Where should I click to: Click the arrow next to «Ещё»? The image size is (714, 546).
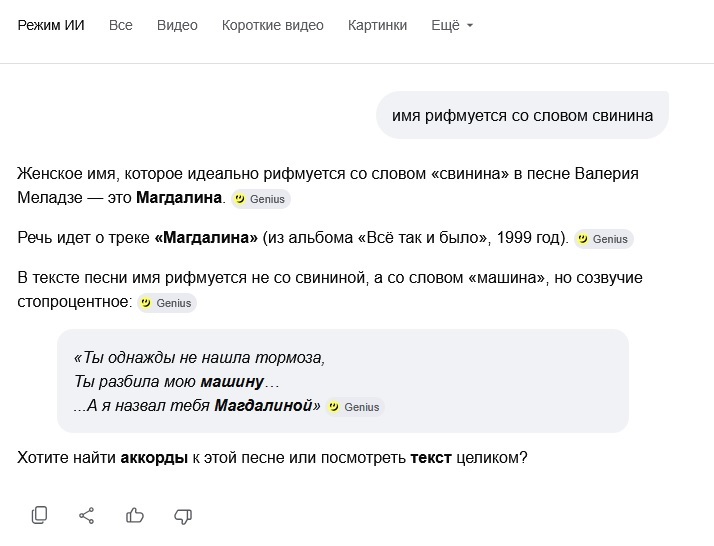pyautogui.click(x=470, y=26)
